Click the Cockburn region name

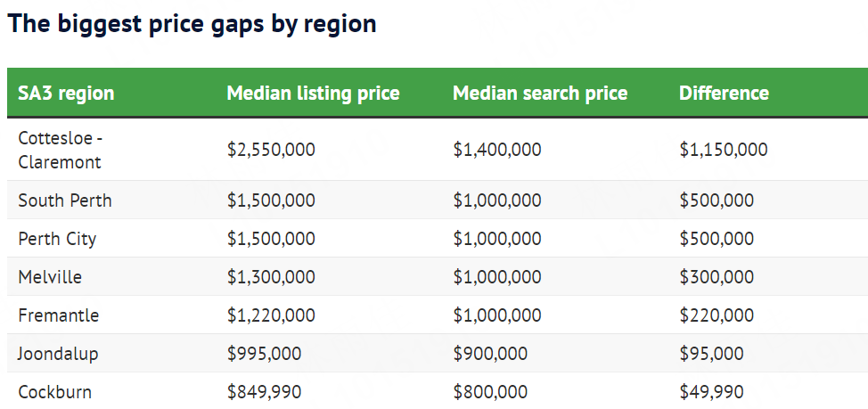tap(54, 392)
